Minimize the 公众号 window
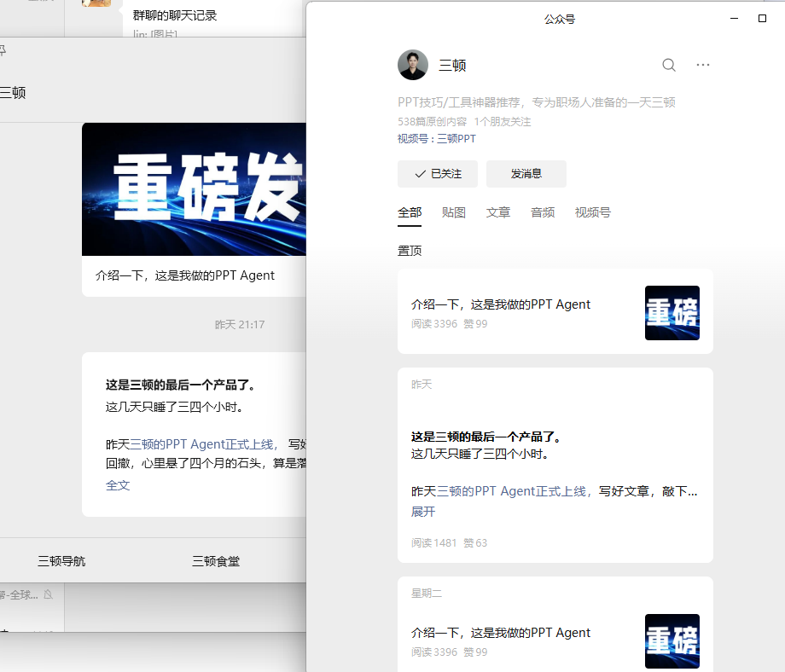The height and width of the screenshot is (672, 785). tap(733, 18)
